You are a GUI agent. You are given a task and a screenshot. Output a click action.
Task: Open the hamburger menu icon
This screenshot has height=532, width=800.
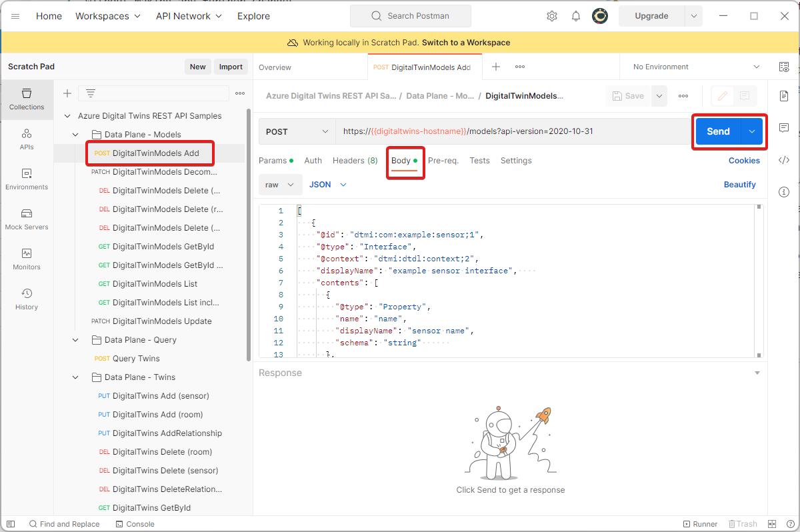point(15,16)
